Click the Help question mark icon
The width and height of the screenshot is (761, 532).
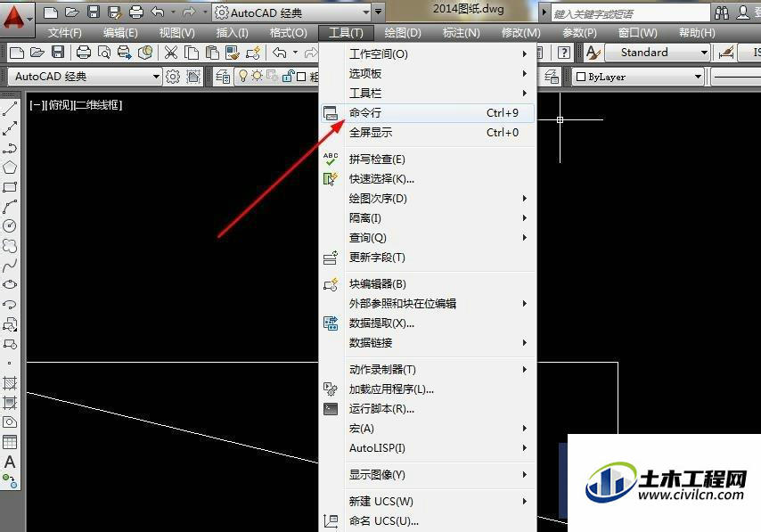tap(563, 53)
